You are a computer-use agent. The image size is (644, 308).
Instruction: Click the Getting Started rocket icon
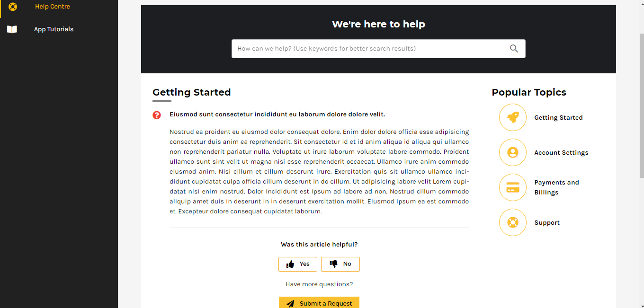point(513,117)
